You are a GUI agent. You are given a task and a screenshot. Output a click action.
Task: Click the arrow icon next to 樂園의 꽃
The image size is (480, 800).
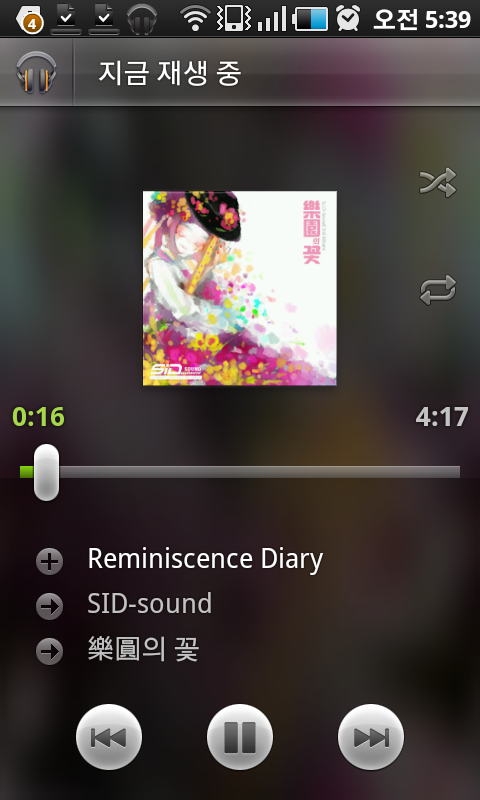pyautogui.click(x=49, y=652)
